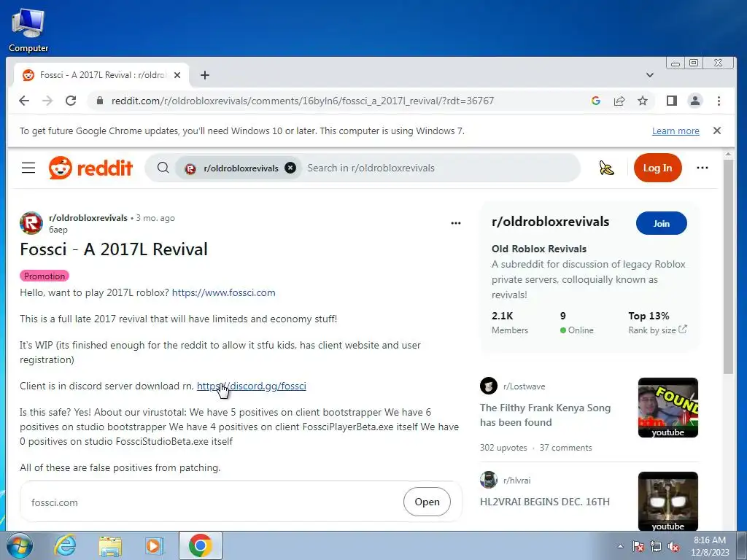Viewport: 747px width, 560px height.
Task: View the HL2VRAI youtube thumbnail
Action: (668, 501)
